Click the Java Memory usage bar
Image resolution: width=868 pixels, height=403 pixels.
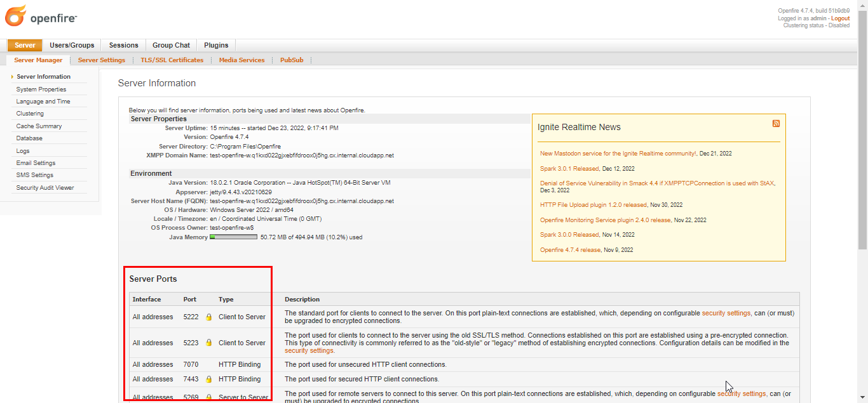(x=233, y=237)
